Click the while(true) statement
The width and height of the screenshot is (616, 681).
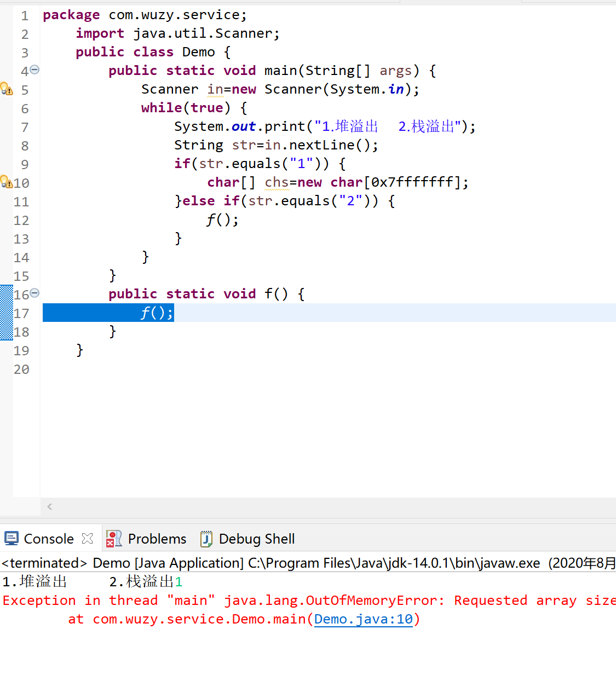tap(194, 108)
